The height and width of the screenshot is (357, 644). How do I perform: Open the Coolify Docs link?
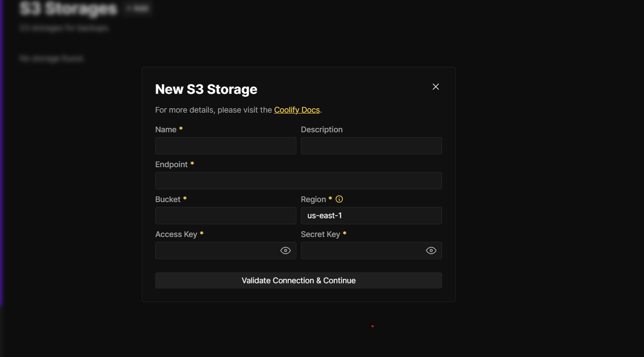(297, 110)
